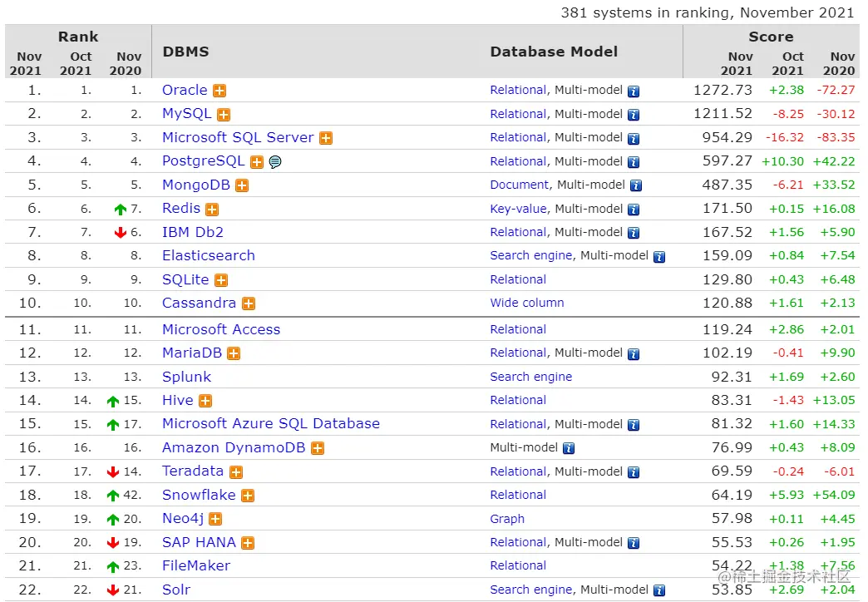The image size is (868, 602).
Task: Click the Relational link in the Snowflake row
Action: point(518,495)
